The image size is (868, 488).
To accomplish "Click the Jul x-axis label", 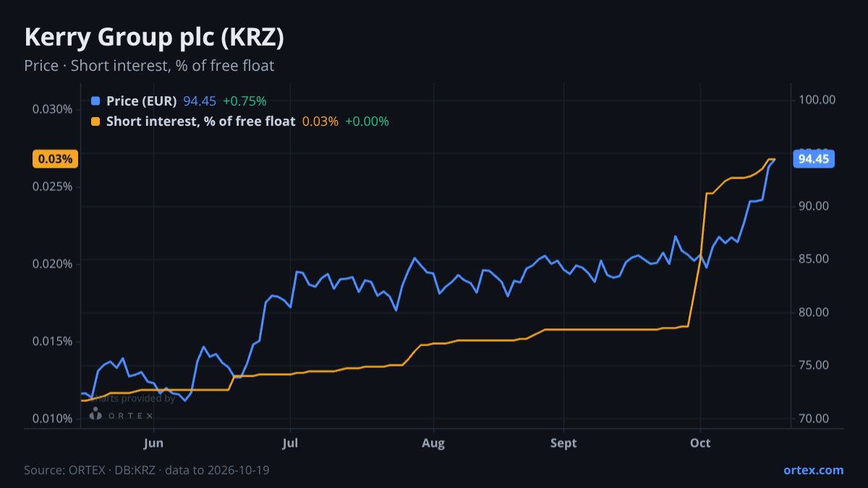I will click(x=290, y=443).
